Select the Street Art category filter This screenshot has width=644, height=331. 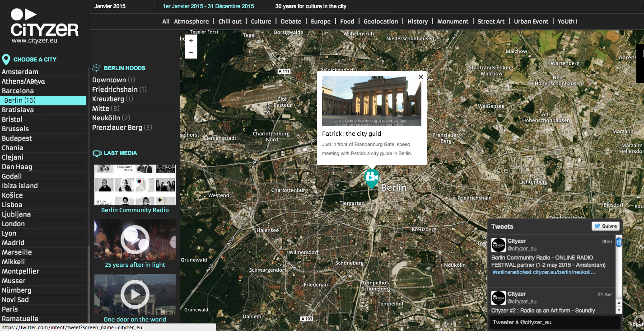point(491,21)
